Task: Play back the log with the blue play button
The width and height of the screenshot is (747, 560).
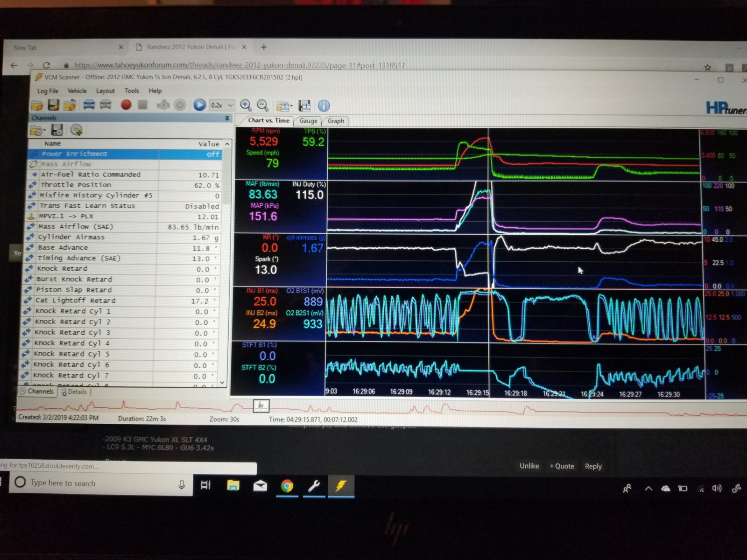Action: [199, 105]
